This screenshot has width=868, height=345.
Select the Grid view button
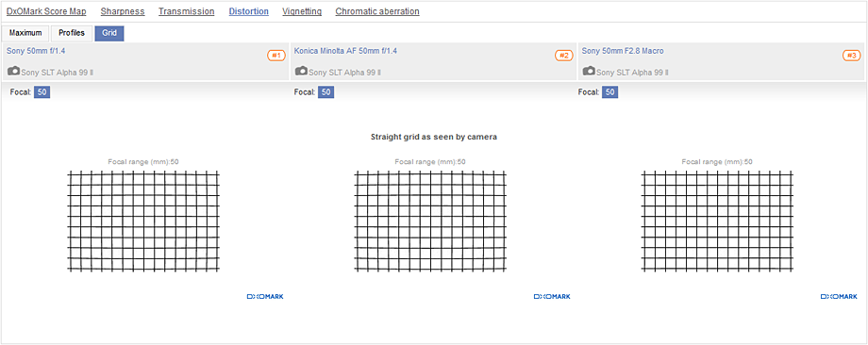coord(109,33)
